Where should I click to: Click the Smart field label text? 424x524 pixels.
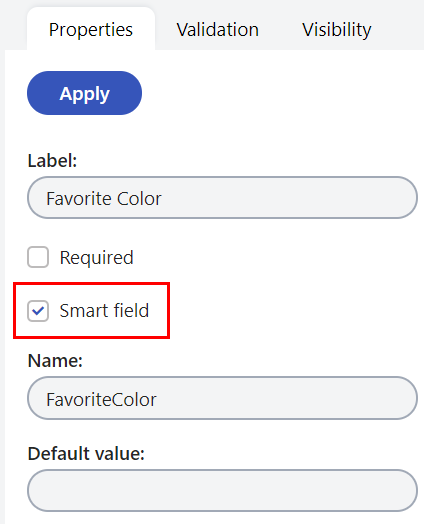pyautogui.click(x=104, y=310)
